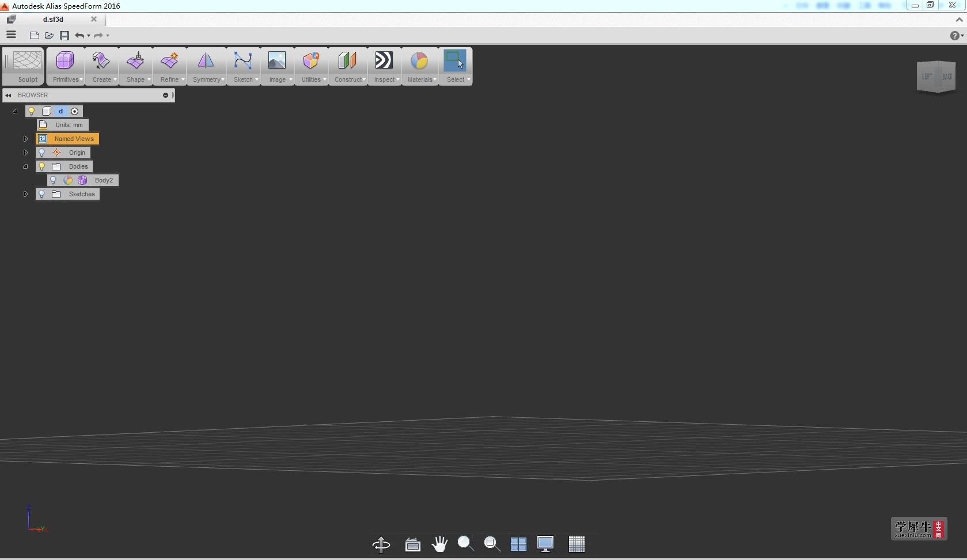Collapse the root d tree node

(15, 111)
